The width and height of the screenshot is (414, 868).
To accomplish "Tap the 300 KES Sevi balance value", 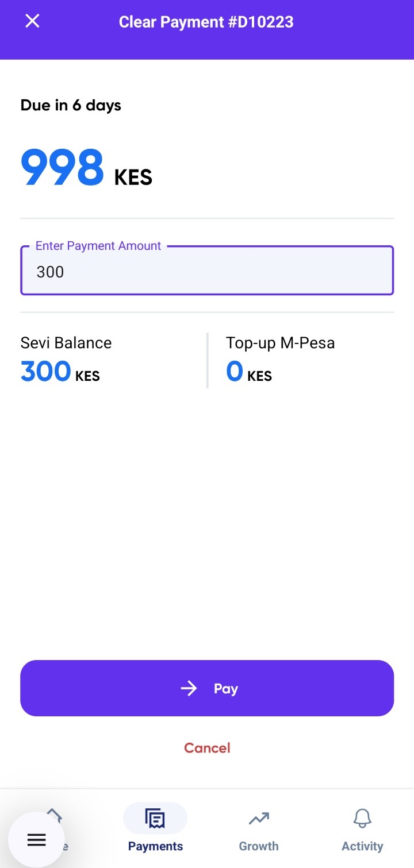I will [x=60, y=372].
